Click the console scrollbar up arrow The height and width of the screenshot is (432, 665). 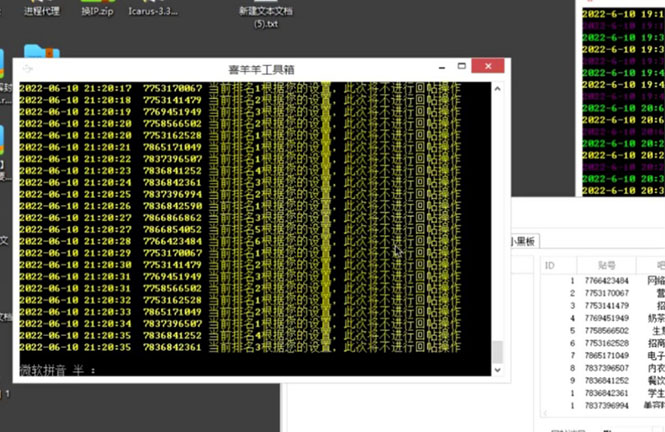[x=497, y=88]
